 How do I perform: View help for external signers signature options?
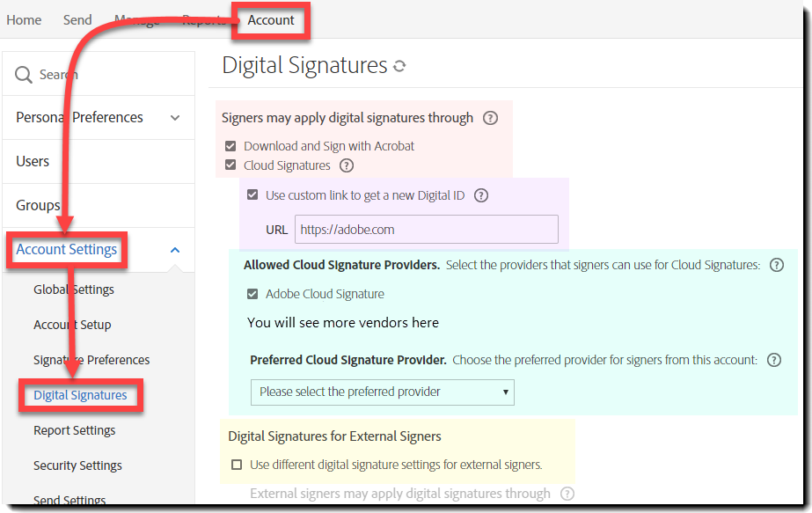pos(567,495)
